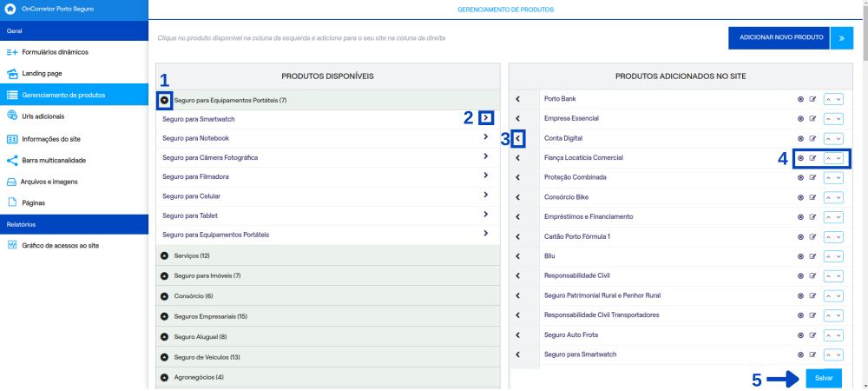Move Proteção Combinada down in order

[x=838, y=178]
